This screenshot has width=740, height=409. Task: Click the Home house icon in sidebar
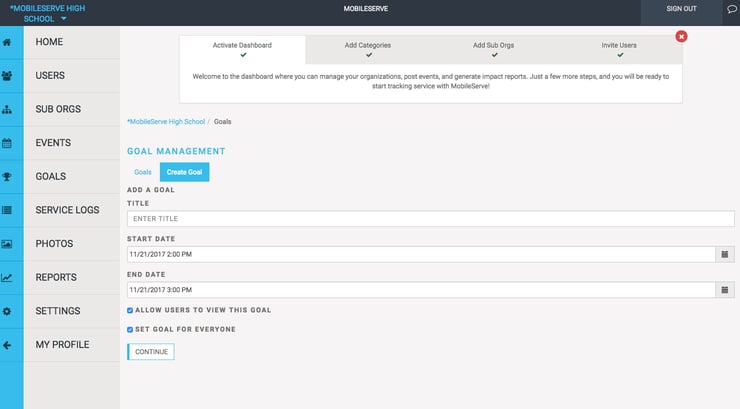(7, 42)
